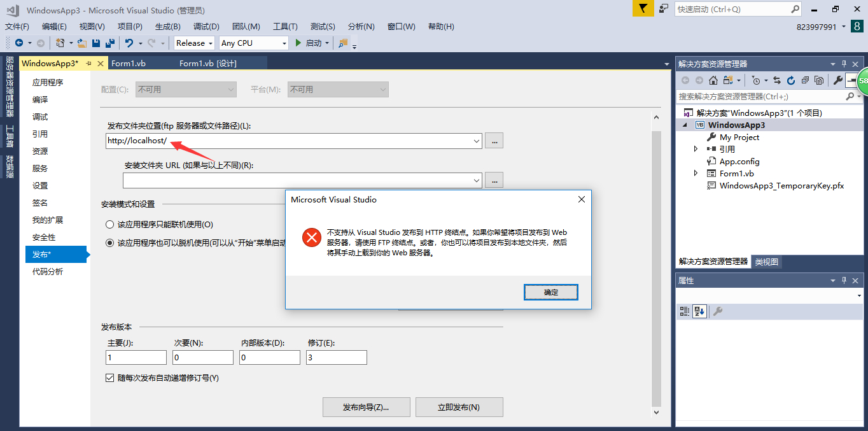868x431 pixels.
Task: Open the 调试(D) menu
Action: pos(206,26)
